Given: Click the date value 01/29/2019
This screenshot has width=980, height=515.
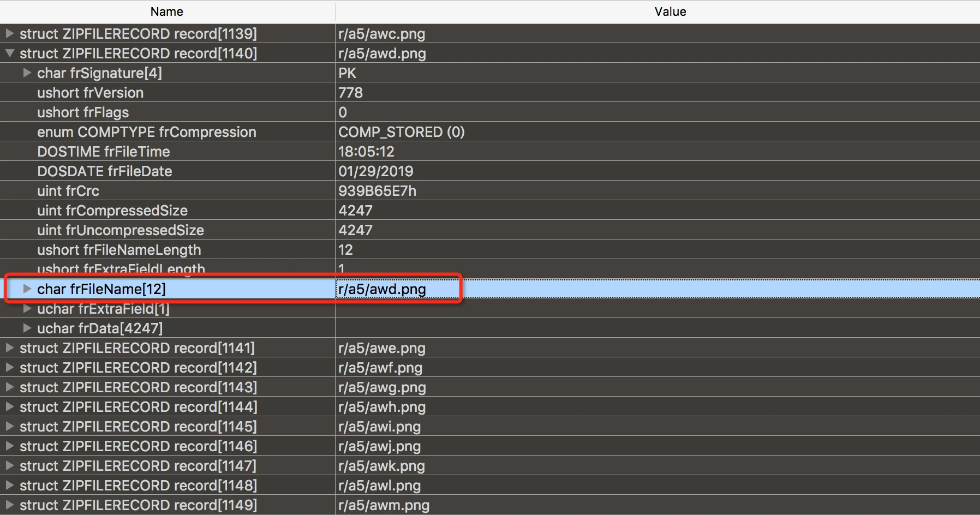Looking at the screenshot, I should pyautogui.click(x=376, y=171).
